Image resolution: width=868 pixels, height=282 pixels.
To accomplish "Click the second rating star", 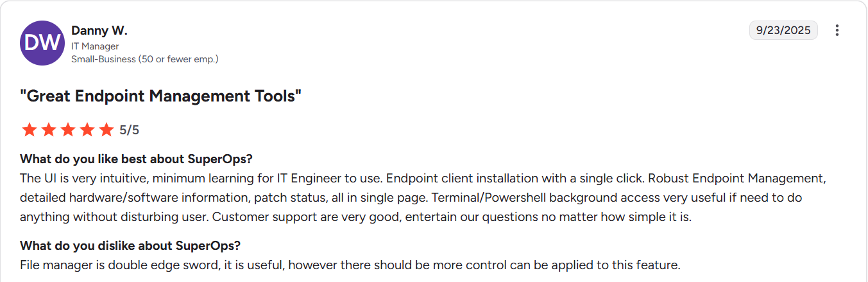I will coord(49,130).
